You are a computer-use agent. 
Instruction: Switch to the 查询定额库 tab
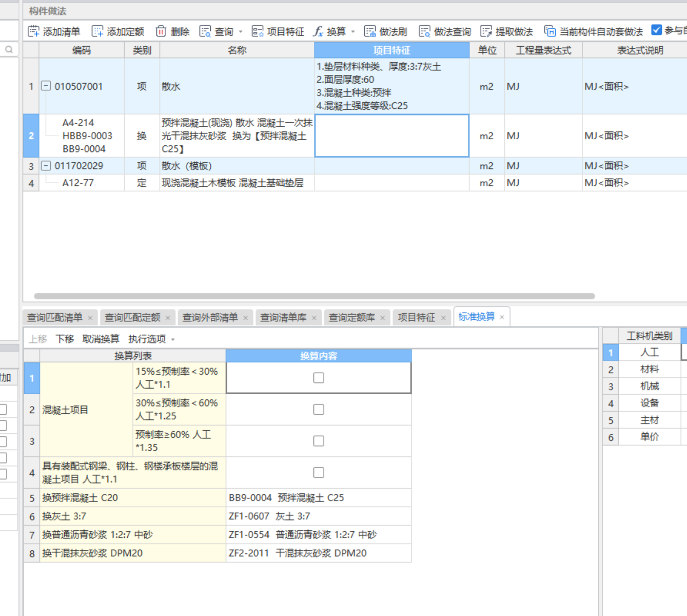tap(352, 318)
